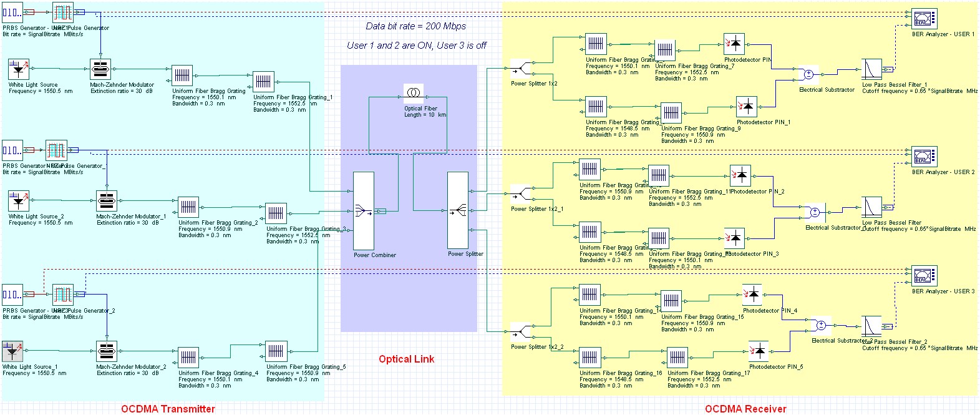The image size is (980, 415).
Task: Click the OCDMA Transmitter label
Action: 168,409
